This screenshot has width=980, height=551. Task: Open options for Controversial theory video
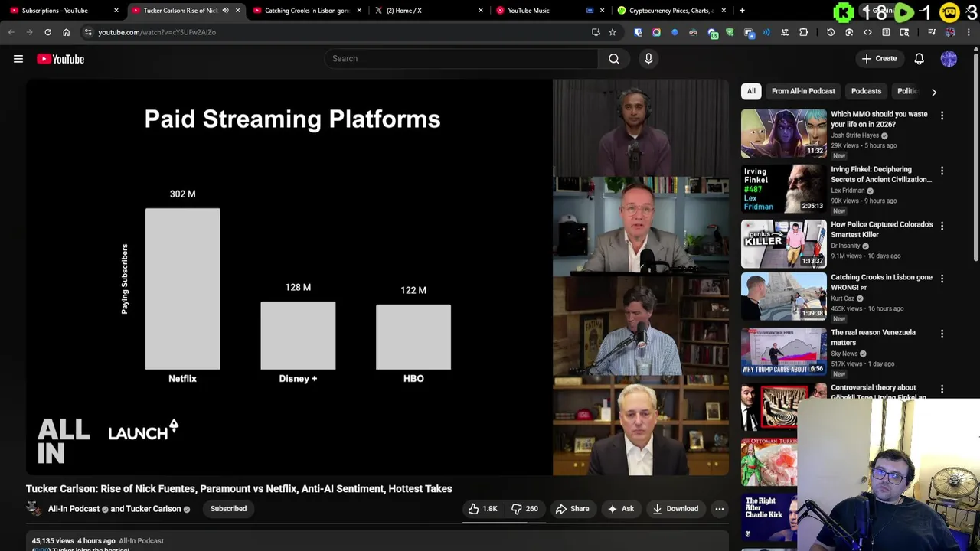click(942, 389)
